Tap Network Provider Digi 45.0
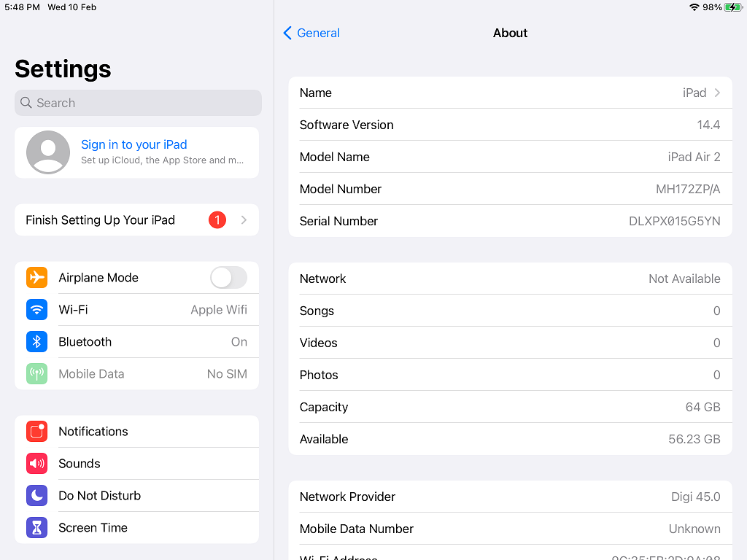This screenshot has height=560, width=747. (510, 497)
